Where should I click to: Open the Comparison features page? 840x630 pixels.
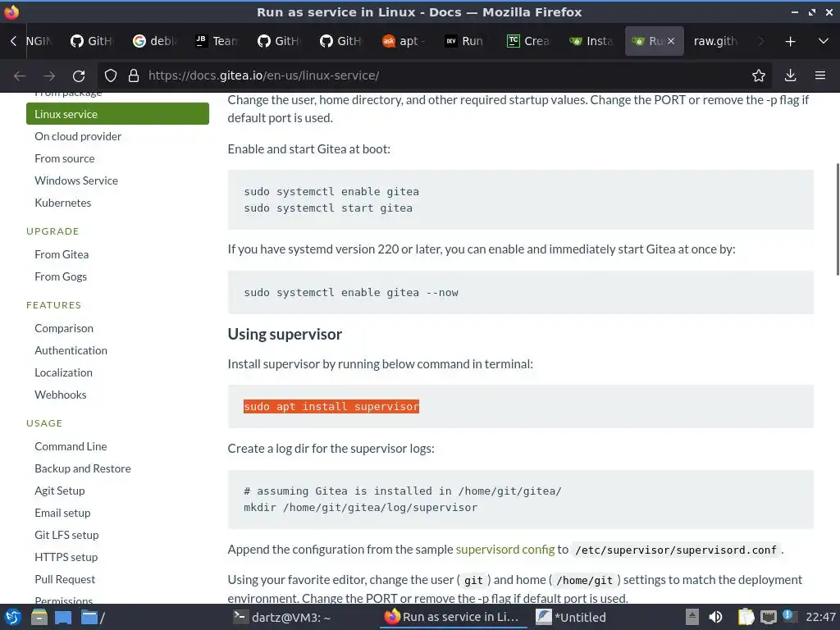click(x=64, y=328)
